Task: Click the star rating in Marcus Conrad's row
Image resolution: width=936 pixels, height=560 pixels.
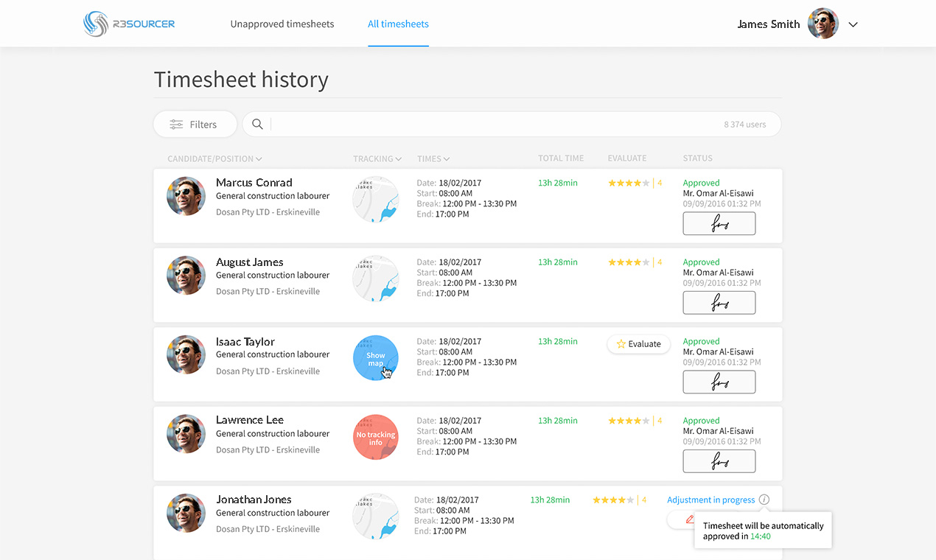Action: tap(629, 183)
